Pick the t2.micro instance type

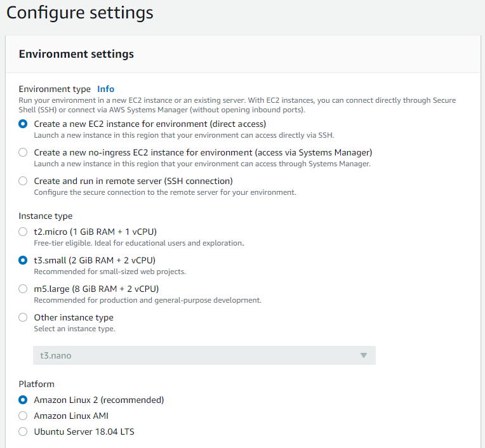tap(23, 232)
